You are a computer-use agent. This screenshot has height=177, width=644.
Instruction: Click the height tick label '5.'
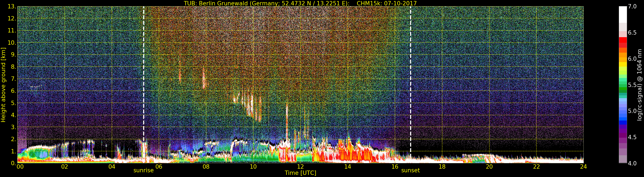(x=13, y=103)
